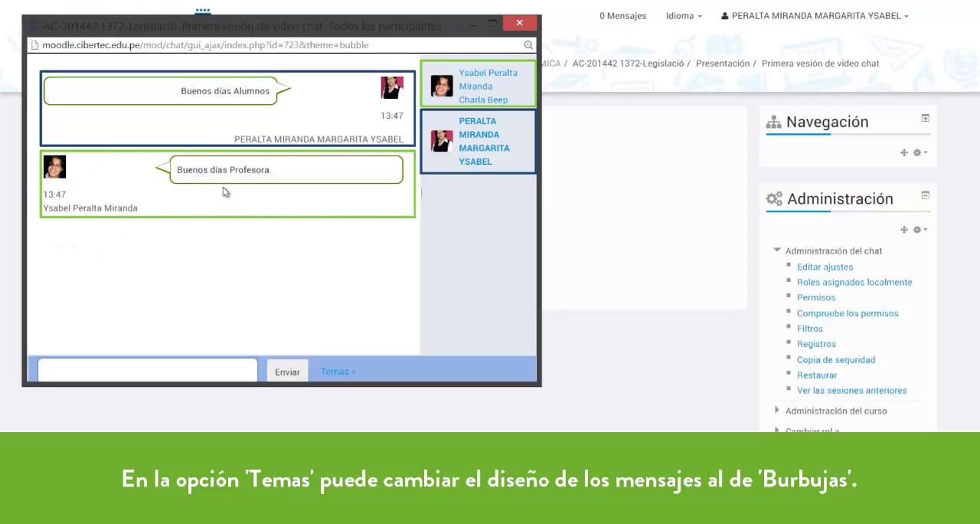Open the PERALTA MIRANDA MARGARITA YSABEL user menu
Viewport: 980px width, 524px height.
click(815, 15)
